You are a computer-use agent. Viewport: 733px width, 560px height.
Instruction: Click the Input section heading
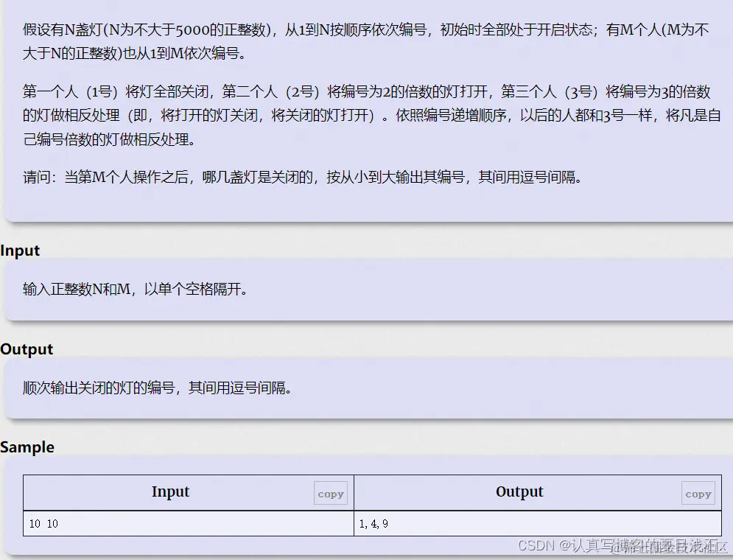coord(20,251)
